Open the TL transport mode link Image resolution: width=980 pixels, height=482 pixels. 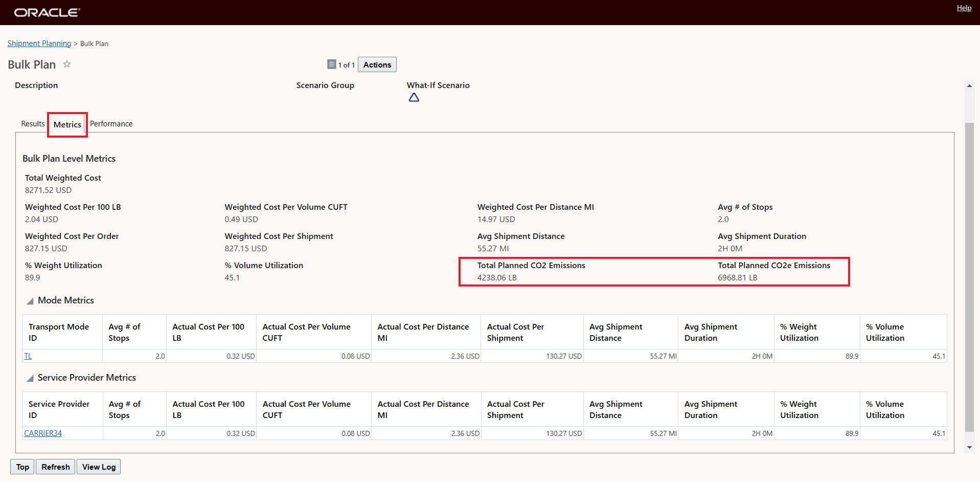(x=28, y=356)
